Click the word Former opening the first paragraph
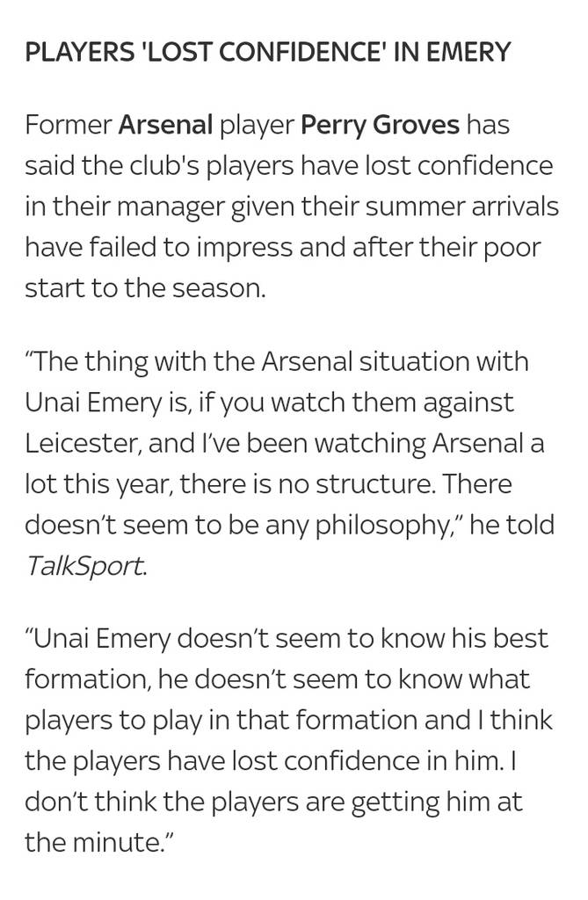The image size is (588, 900). pos(68,125)
